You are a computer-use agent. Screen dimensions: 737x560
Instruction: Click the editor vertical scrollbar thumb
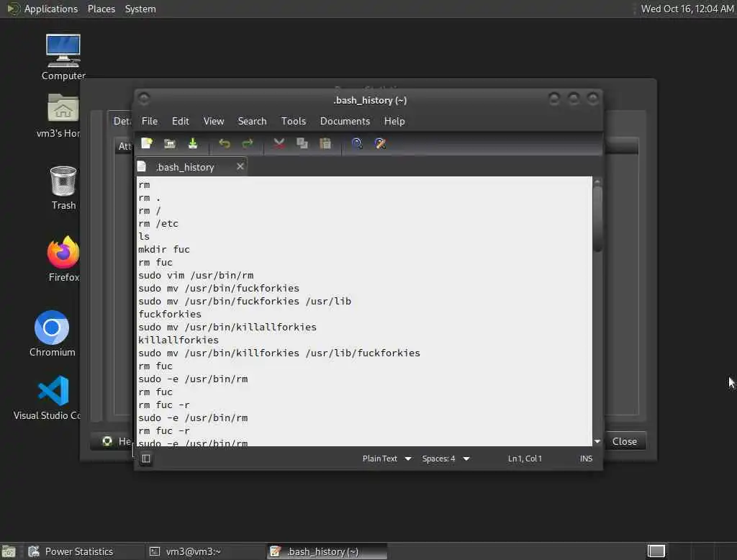pos(597,219)
